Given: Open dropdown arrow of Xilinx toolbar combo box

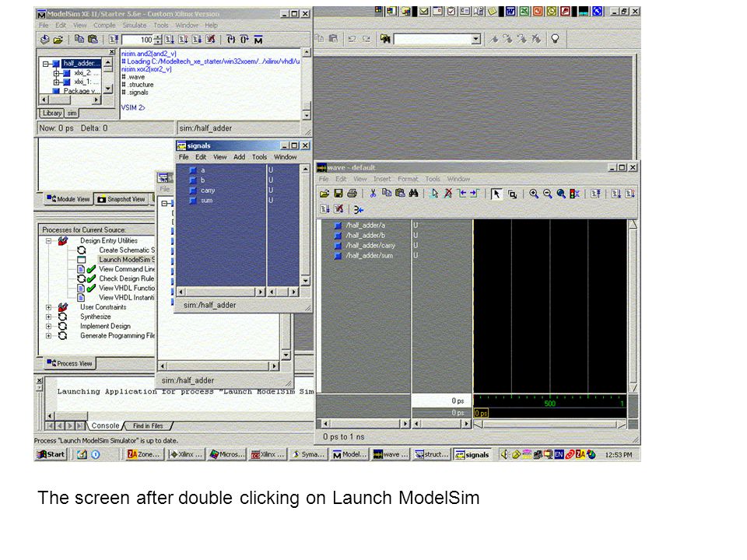Looking at the screenshot, I should (475, 39).
